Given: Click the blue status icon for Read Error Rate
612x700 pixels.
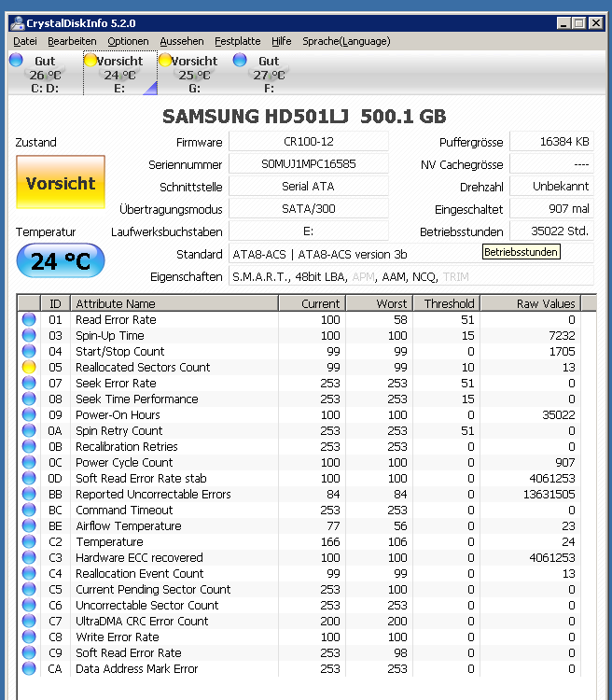Looking at the screenshot, I should click(29, 319).
